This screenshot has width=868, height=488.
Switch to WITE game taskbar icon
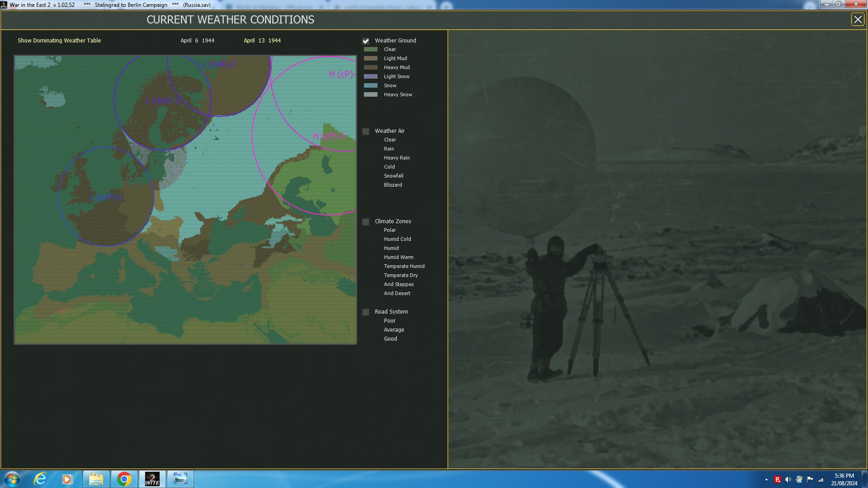[152, 479]
